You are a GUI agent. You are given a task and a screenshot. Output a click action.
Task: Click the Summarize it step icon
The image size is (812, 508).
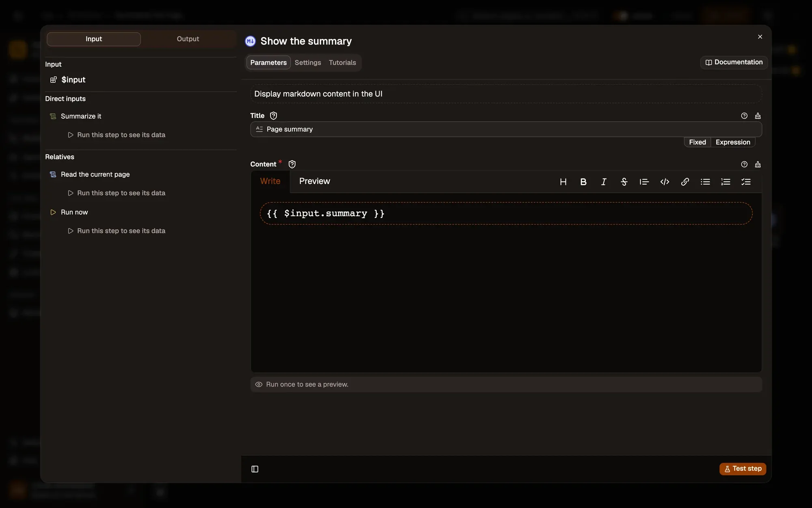point(53,116)
